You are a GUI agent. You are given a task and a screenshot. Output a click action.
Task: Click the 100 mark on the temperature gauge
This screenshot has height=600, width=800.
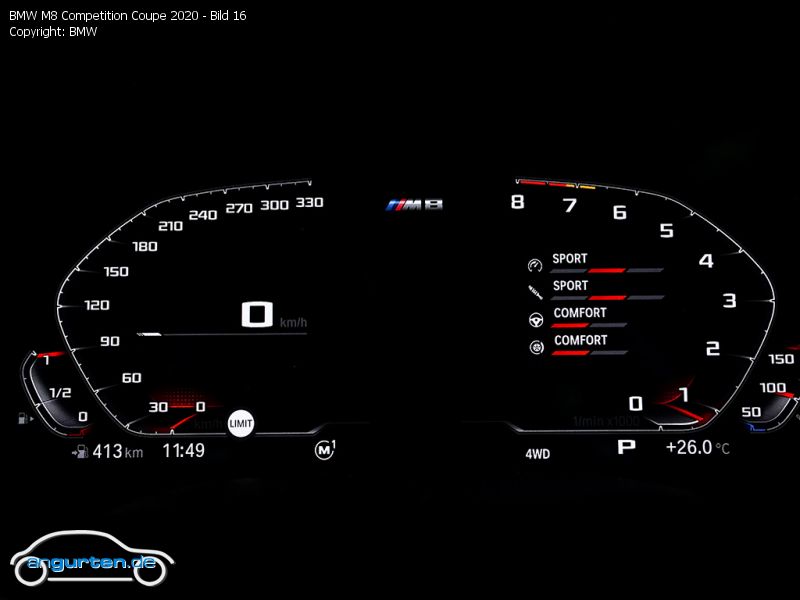pyautogui.click(x=773, y=388)
